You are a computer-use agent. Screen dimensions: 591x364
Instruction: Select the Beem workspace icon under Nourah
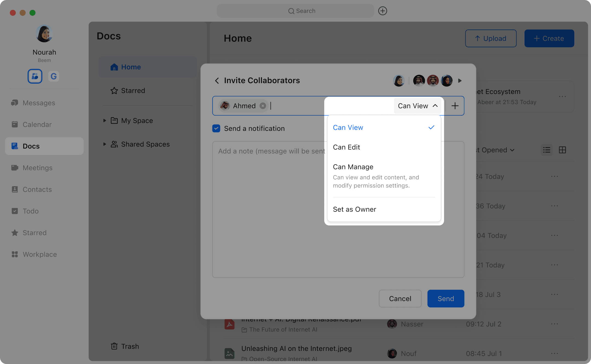pyautogui.click(x=35, y=76)
